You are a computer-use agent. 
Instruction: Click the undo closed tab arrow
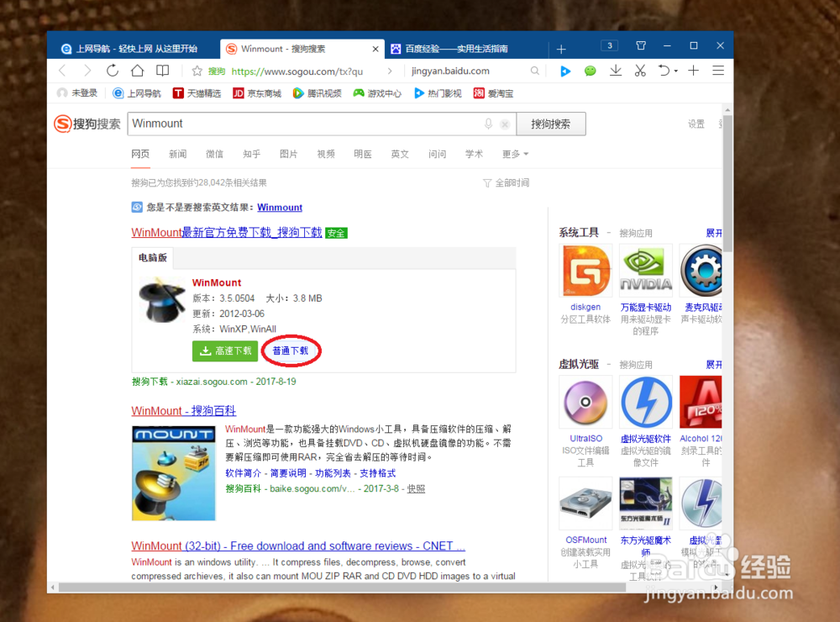click(664, 71)
